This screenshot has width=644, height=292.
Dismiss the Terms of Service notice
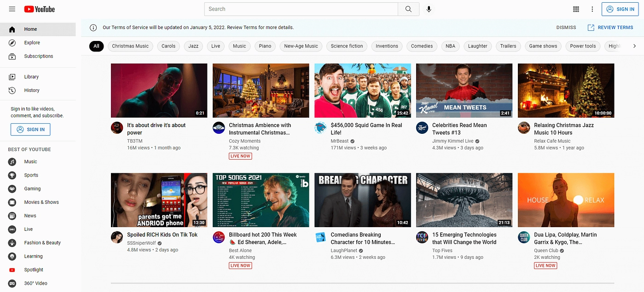566,28
